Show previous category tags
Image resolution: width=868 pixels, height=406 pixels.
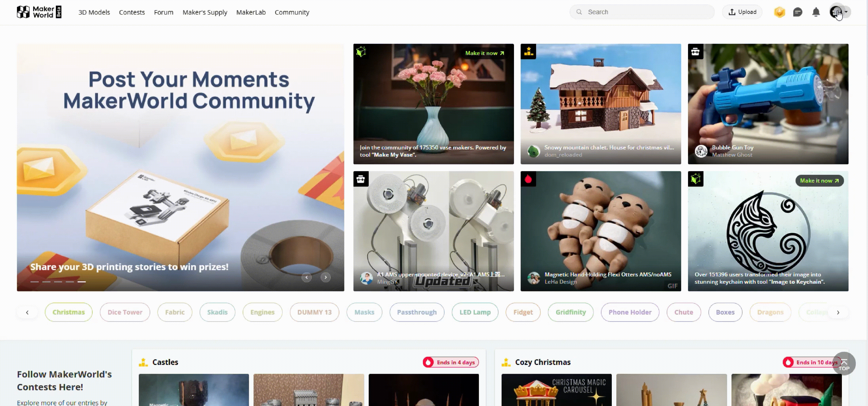[27, 312]
